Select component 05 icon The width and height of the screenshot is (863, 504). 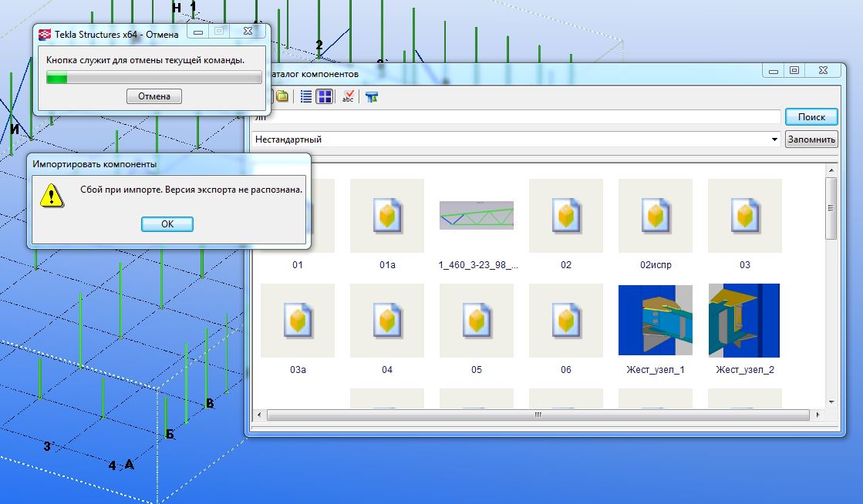476,321
